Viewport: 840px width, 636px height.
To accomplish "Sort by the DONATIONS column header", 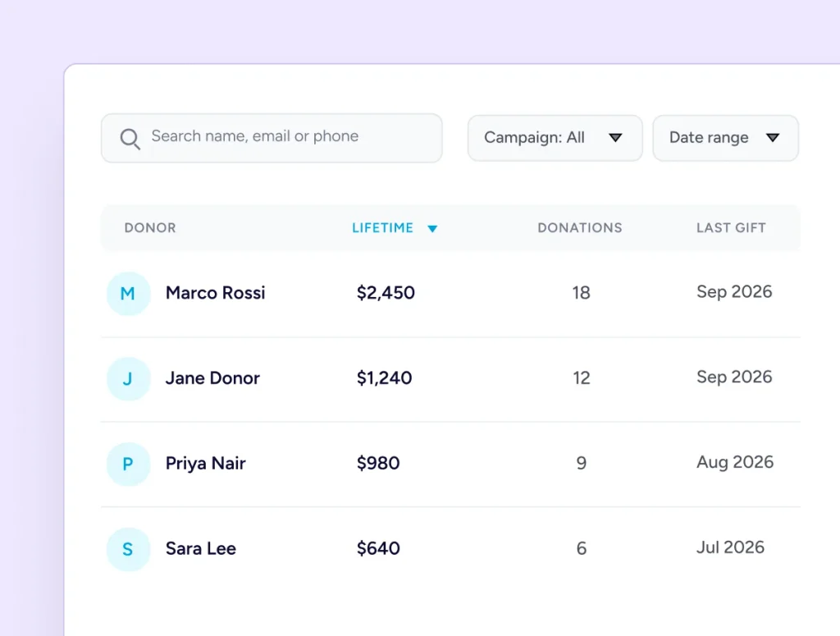I will (x=580, y=227).
